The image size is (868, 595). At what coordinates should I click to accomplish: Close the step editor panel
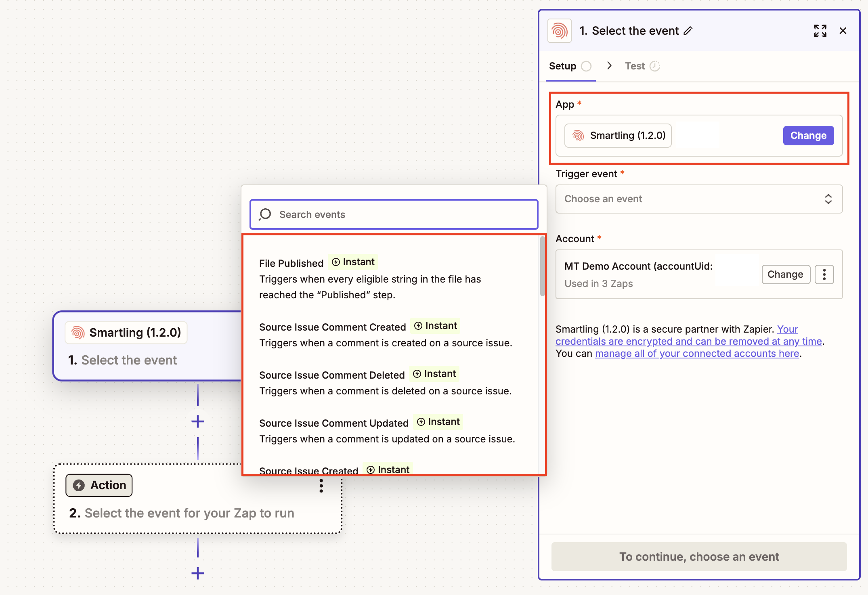[843, 31]
